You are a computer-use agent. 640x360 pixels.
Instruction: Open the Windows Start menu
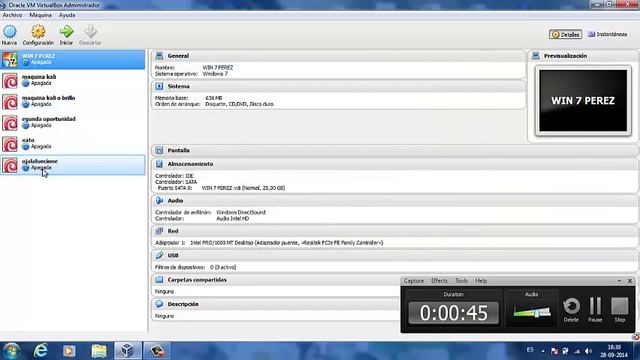point(11,351)
